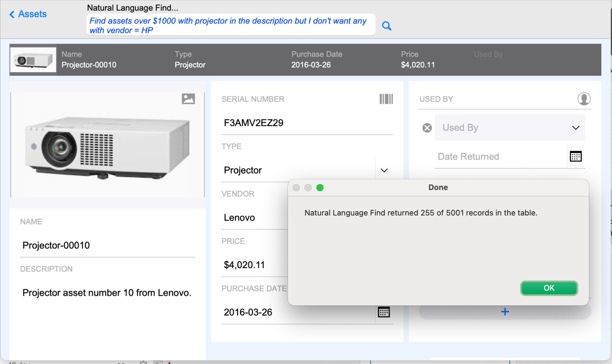
Task: Open the image options icon on the projector photo
Action: [x=188, y=99]
